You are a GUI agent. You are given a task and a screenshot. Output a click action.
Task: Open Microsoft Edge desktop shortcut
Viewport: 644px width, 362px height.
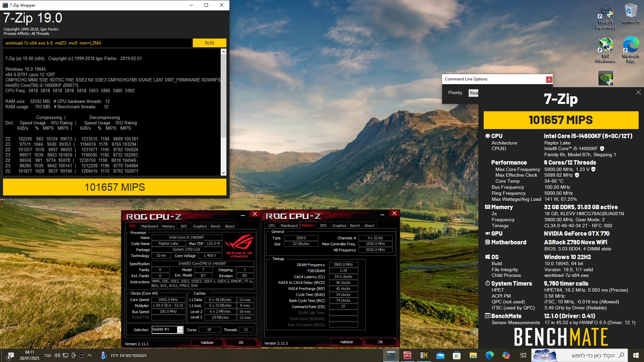point(631,50)
